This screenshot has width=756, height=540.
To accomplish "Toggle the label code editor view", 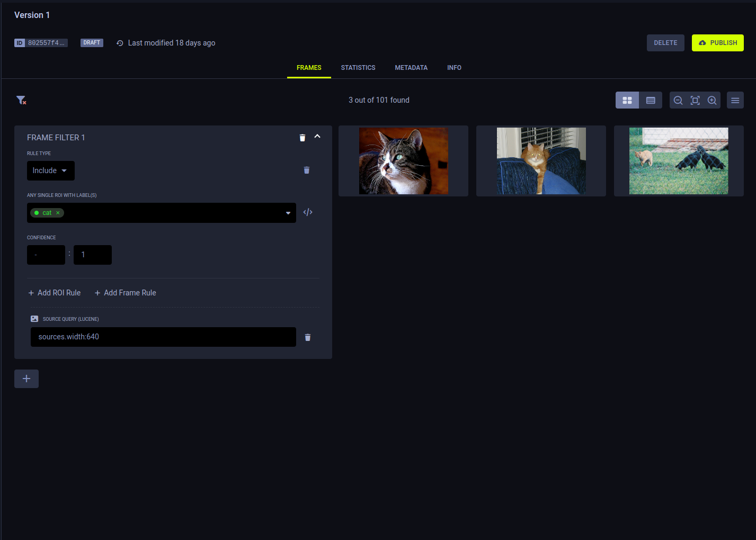I will click(x=308, y=212).
